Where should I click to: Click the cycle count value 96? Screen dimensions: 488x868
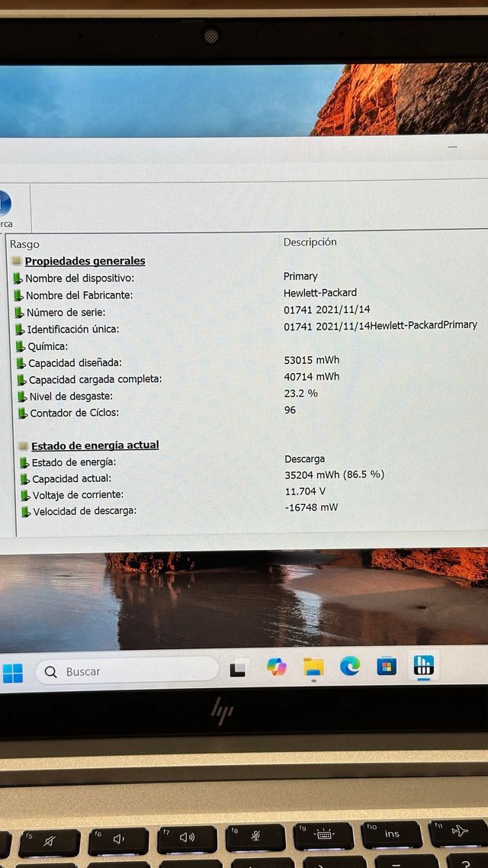290,410
